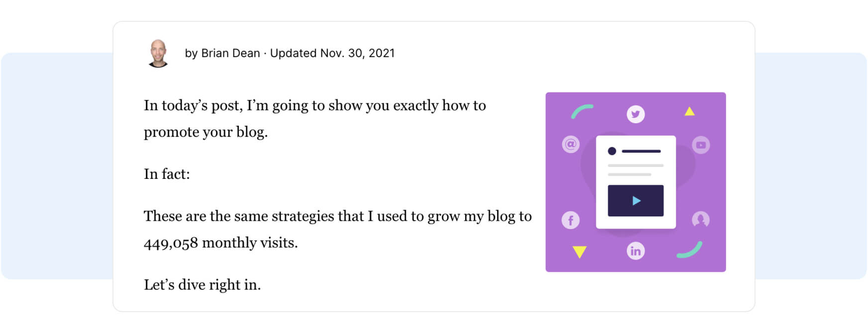Screen dimensions: 868x332
Task: Click the upward-pointing yellow triangle
Action: tap(689, 111)
